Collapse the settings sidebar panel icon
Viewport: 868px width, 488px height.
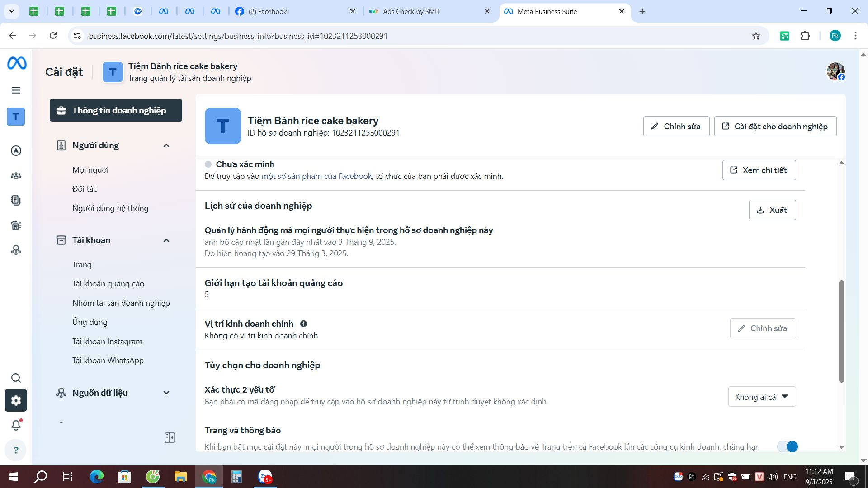coord(170,437)
